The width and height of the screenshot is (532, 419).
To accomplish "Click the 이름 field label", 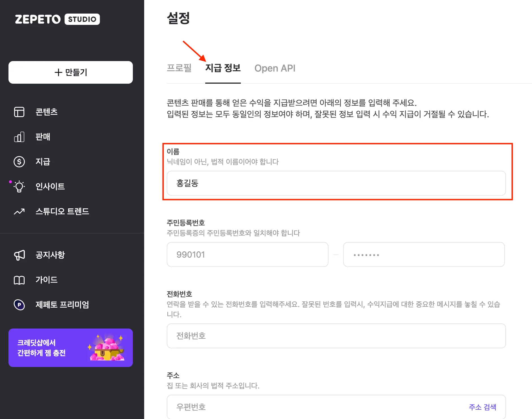I will 173,152.
